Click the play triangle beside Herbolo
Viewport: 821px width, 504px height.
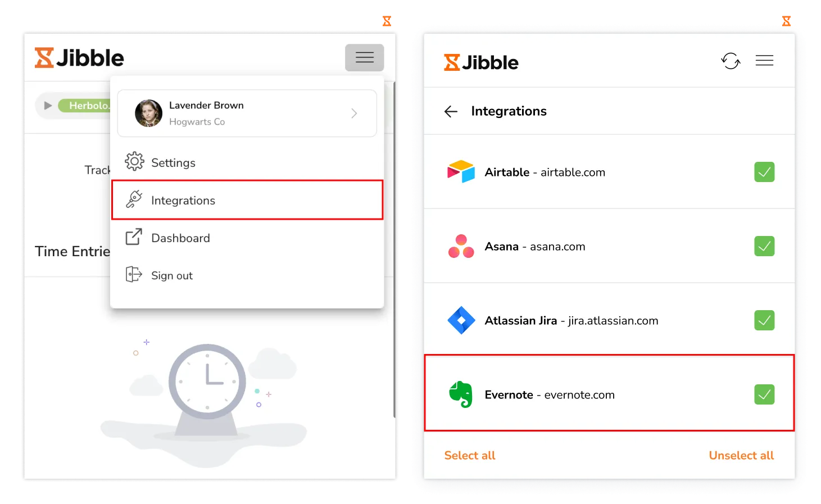pyautogui.click(x=48, y=106)
